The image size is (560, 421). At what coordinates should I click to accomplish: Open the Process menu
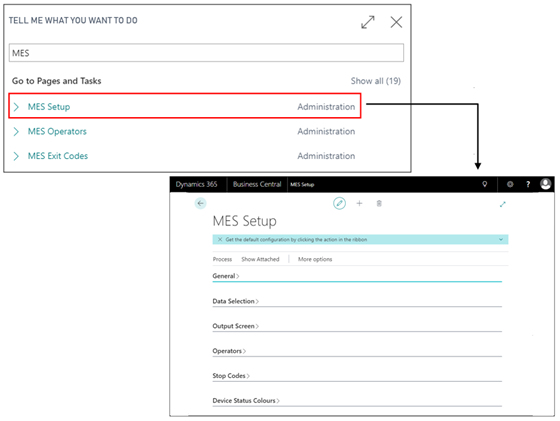[x=222, y=259]
